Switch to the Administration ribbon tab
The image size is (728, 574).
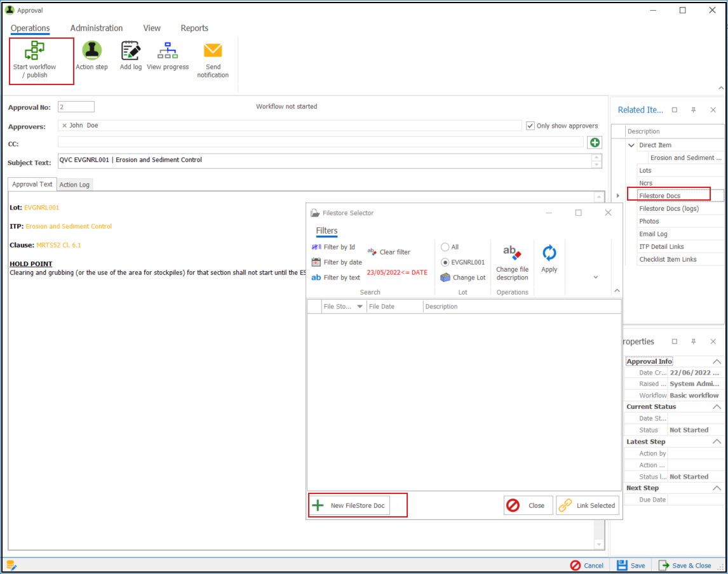(x=97, y=28)
